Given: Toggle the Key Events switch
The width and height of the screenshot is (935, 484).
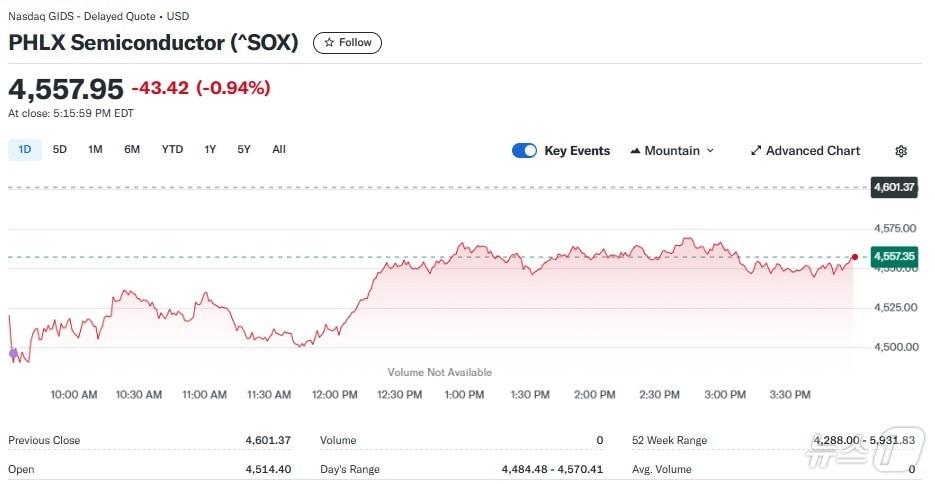Looking at the screenshot, I should click(524, 151).
